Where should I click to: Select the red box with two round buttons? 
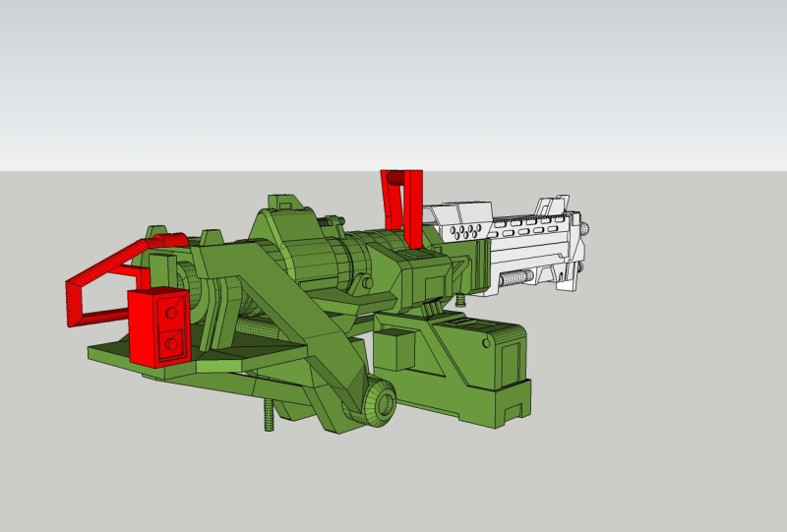[x=159, y=326]
